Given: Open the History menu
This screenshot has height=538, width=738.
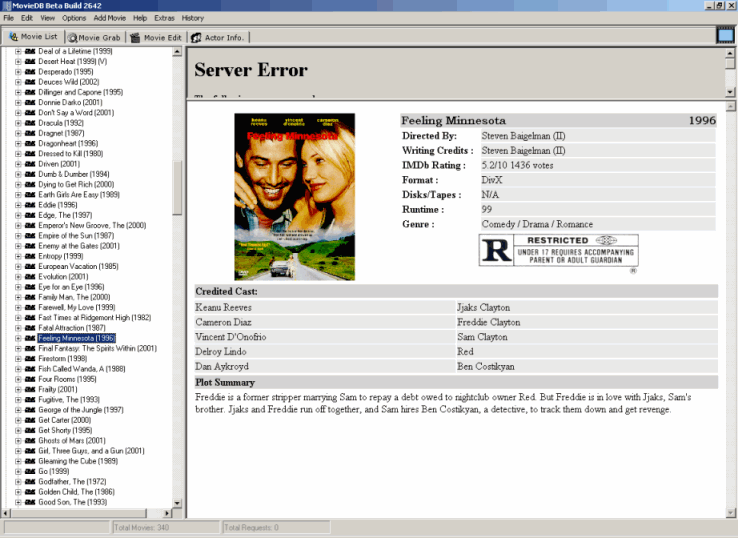Looking at the screenshot, I should [193, 18].
